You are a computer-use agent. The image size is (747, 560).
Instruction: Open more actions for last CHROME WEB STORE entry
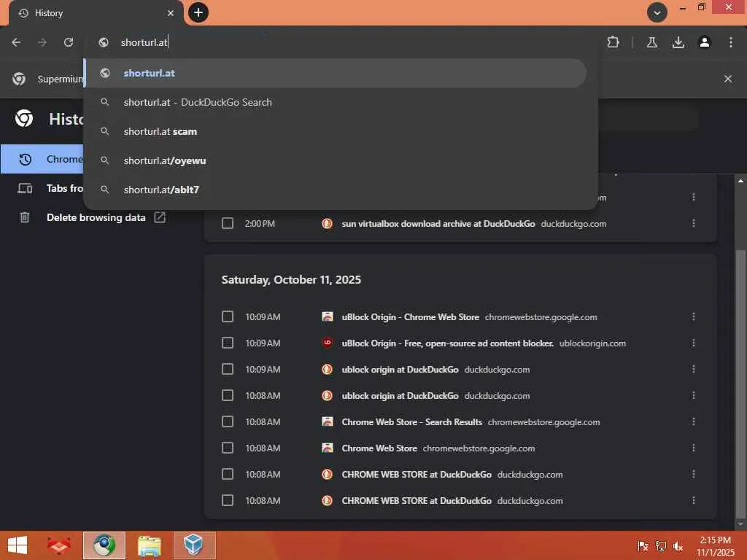point(694,500)
